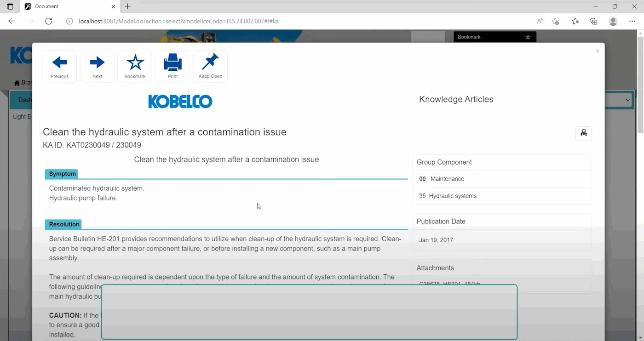Open the C38675_HE201 attachment

(449, 284)
